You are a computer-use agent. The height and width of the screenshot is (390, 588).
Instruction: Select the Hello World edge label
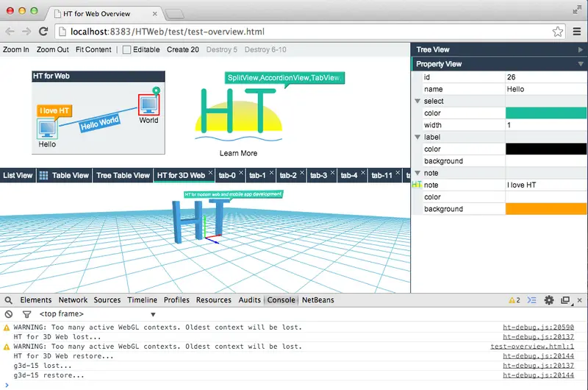[x=99, y=123]
